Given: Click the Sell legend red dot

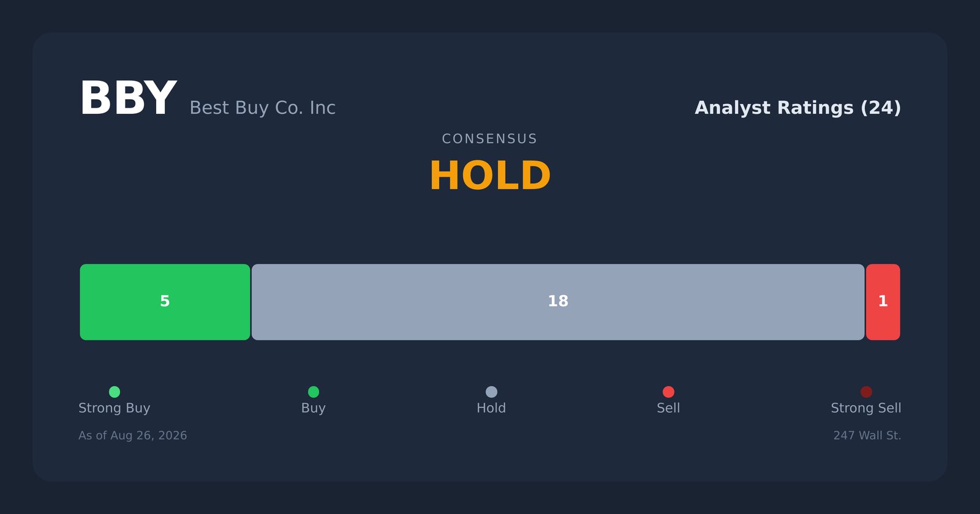Looking at the screenshot, I should click(668, 392).
